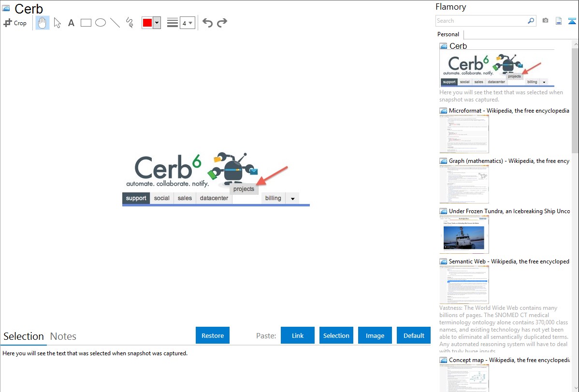
Task: Pick the ellipse drawing tool
Action: pos(101,23)
